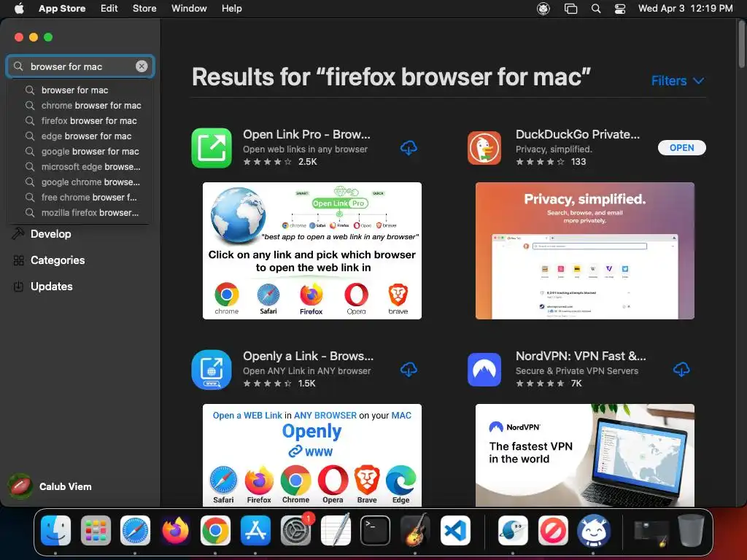Click the Openly a Link title link
The image size is (747, 560).
(309, 356)
